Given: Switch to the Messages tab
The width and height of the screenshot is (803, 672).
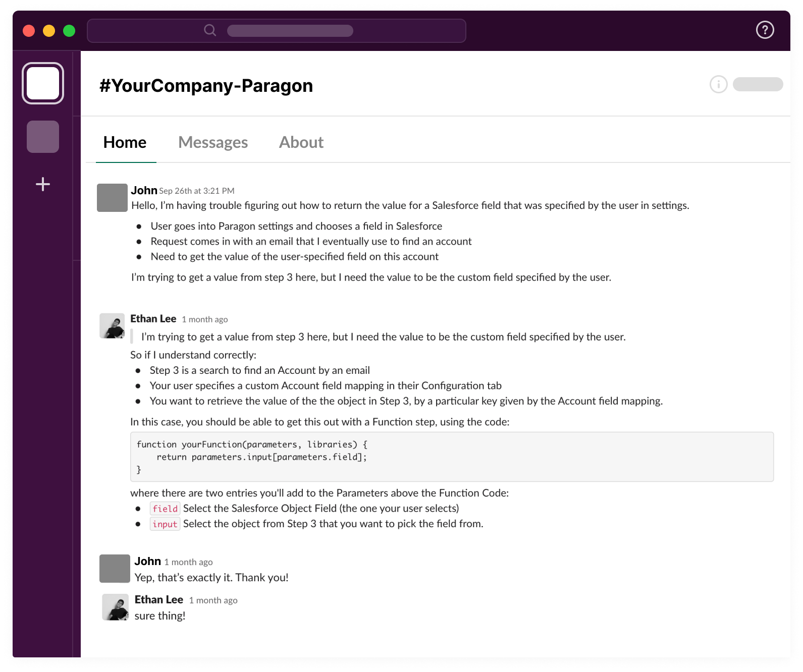Looking at the screenshot, I should 213,142.
